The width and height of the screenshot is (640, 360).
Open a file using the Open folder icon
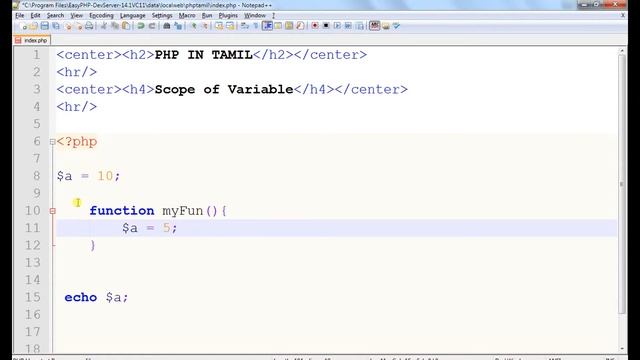[x=33, y=26]
